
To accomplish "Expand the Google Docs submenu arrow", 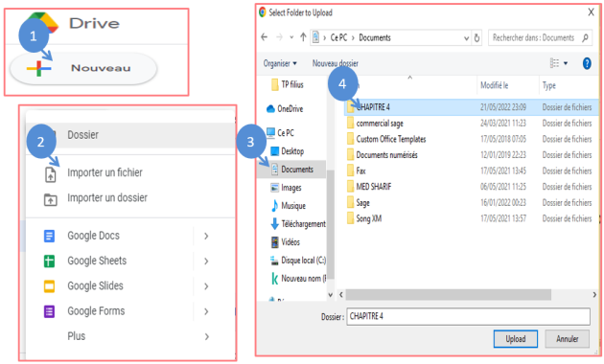I will point(206,236).
